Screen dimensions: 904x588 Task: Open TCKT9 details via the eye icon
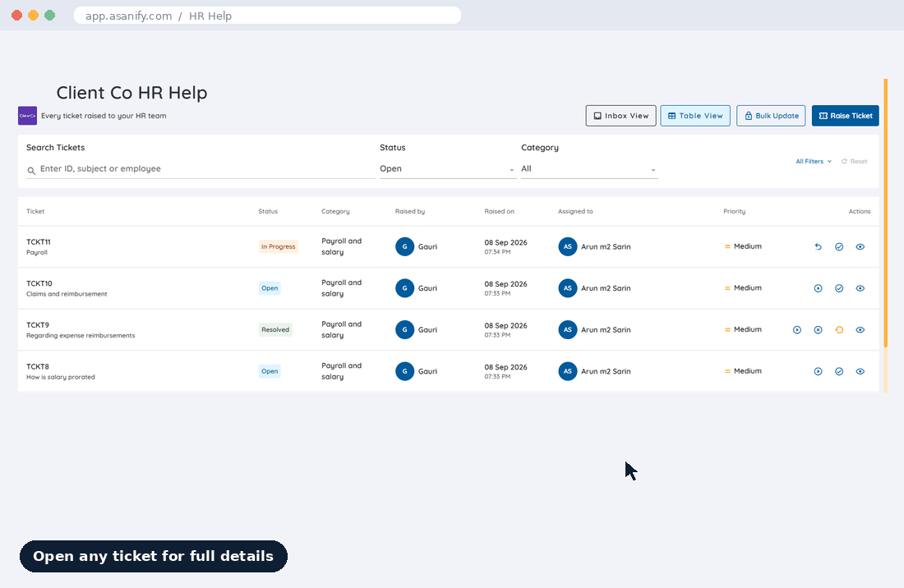860,330
